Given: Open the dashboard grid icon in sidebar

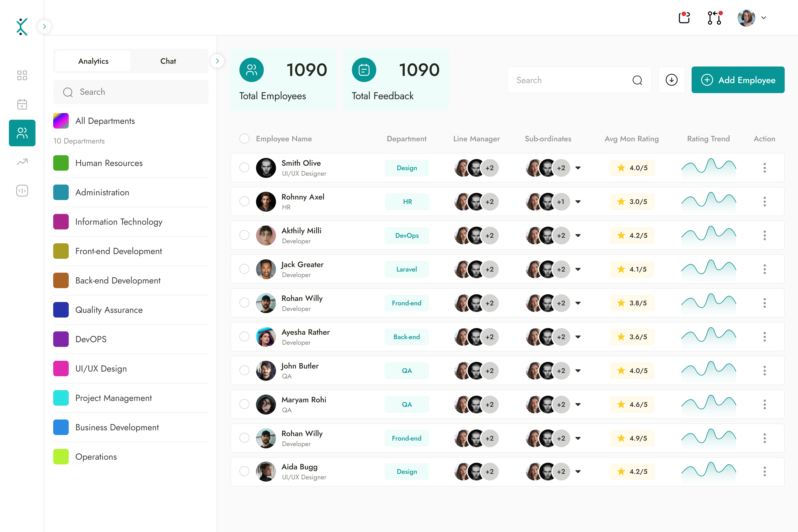Looking at the screenshot, I should click(22, 75).
